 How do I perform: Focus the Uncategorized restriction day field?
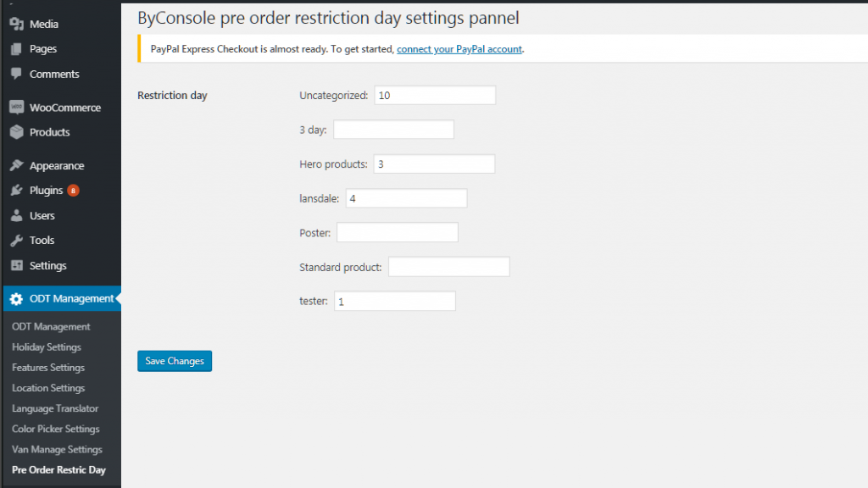[x=435, y=95]
